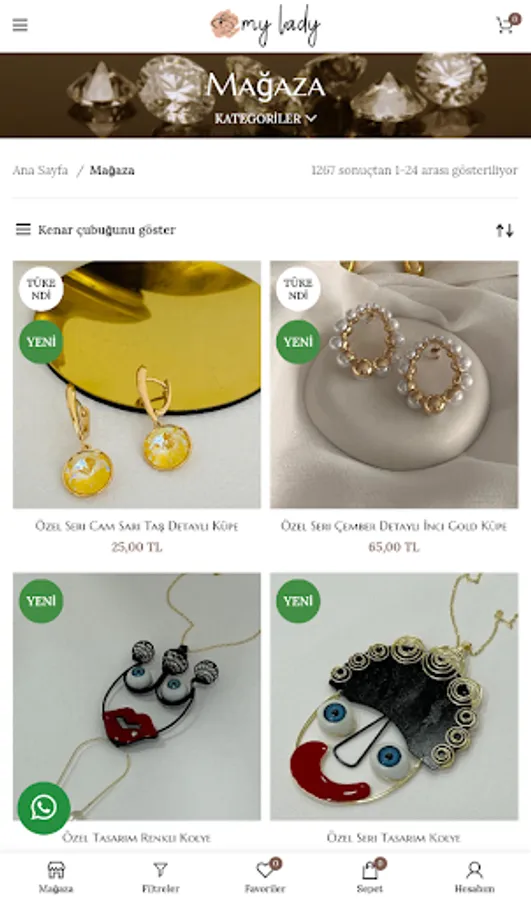Click the my lady logo
The width and height of the screenshot is (531, 900).
265,25
